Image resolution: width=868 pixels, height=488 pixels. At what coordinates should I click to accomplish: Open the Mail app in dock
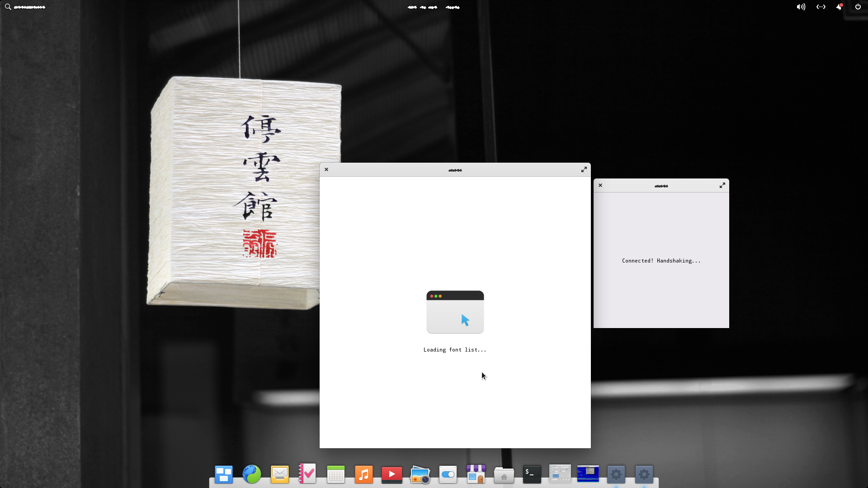point(280,474)
